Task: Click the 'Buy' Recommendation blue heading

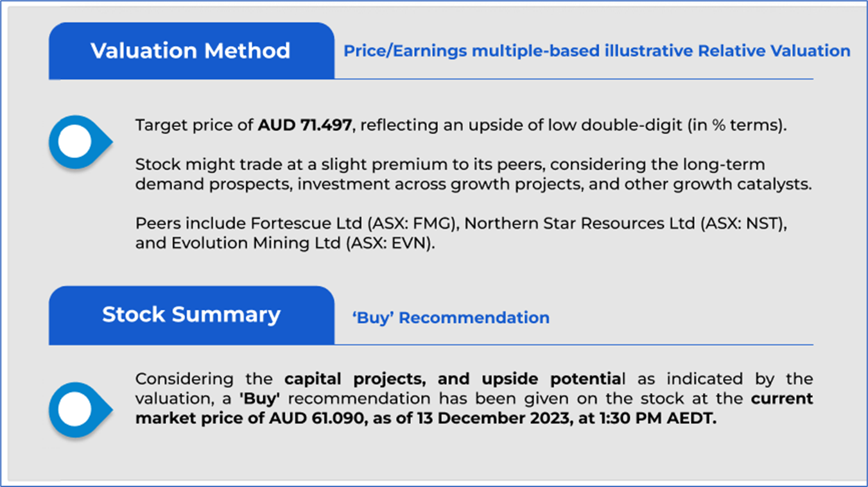Action: click(450, 318)
